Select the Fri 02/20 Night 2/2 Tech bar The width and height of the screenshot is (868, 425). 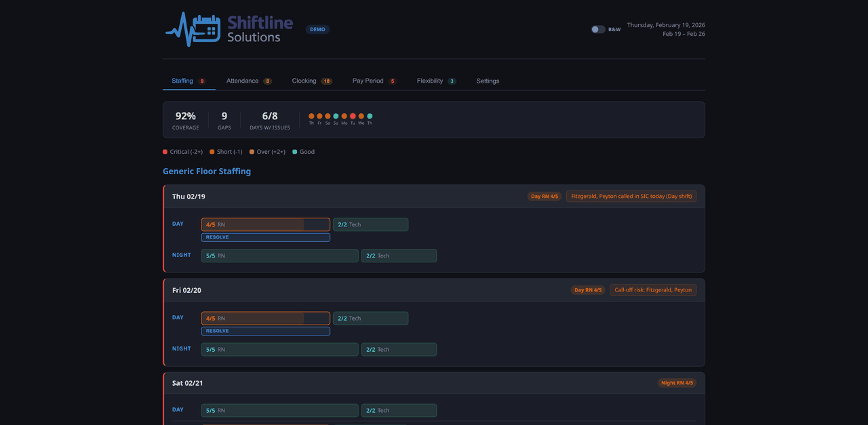pyautogui.click(x=399, y=349)
